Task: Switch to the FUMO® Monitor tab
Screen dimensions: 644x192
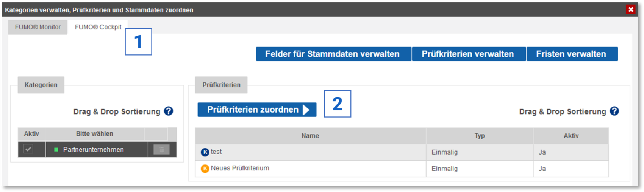Action: (38, 27)
